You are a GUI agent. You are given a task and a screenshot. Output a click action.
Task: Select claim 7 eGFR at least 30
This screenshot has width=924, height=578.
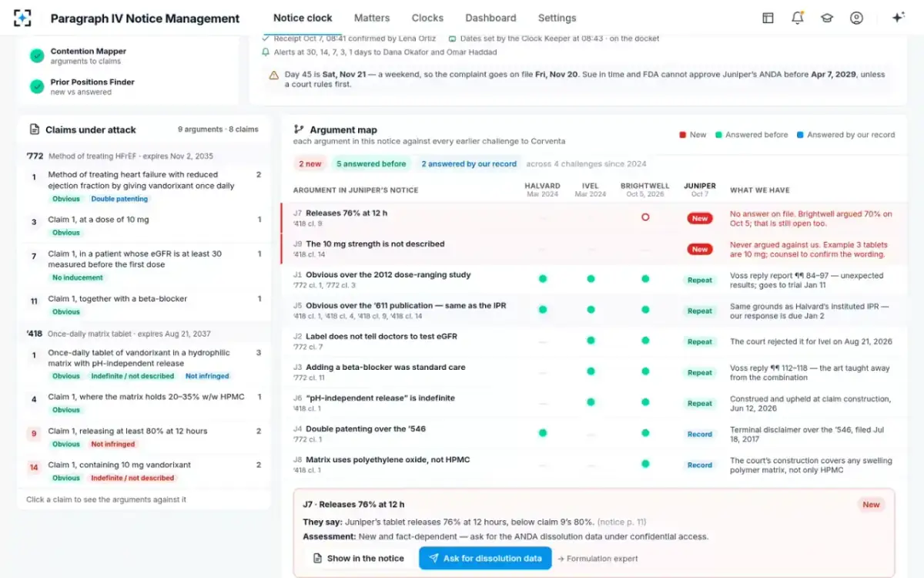[144, 265]
